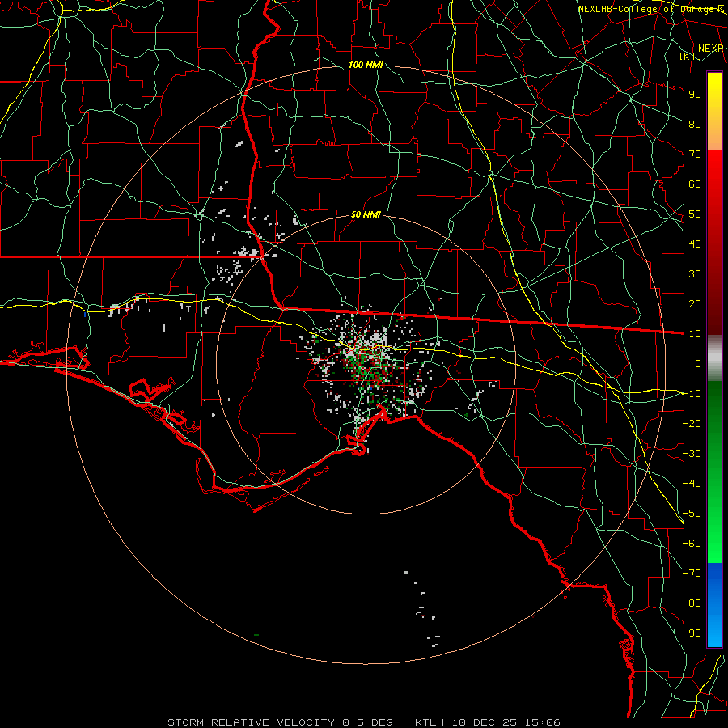Pick the gray zero-velocity segment of color bar
The width and height of the screenshot is (728, 728).
pos(714,358)
